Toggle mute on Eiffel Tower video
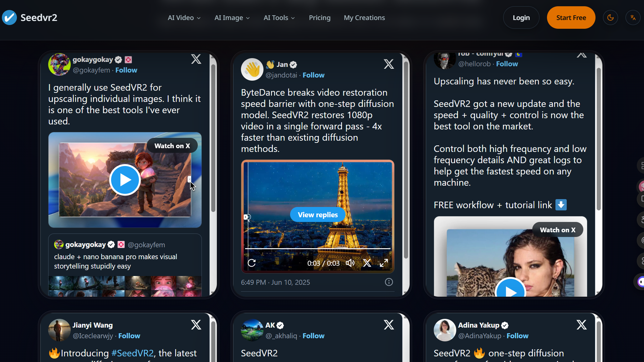This screenshot has width=644, height=362. click(x=350, y=263)
